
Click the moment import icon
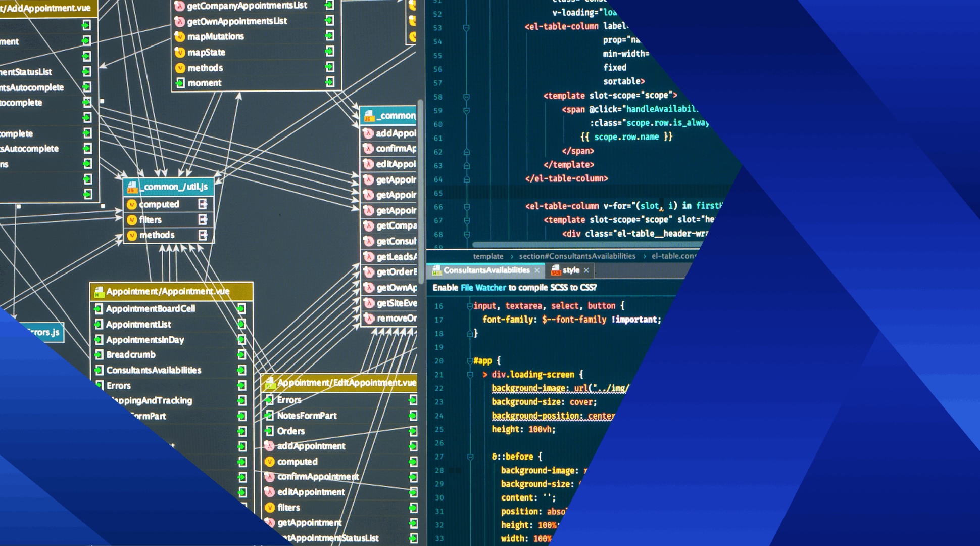pyautogui.click(x=180, y=83)
